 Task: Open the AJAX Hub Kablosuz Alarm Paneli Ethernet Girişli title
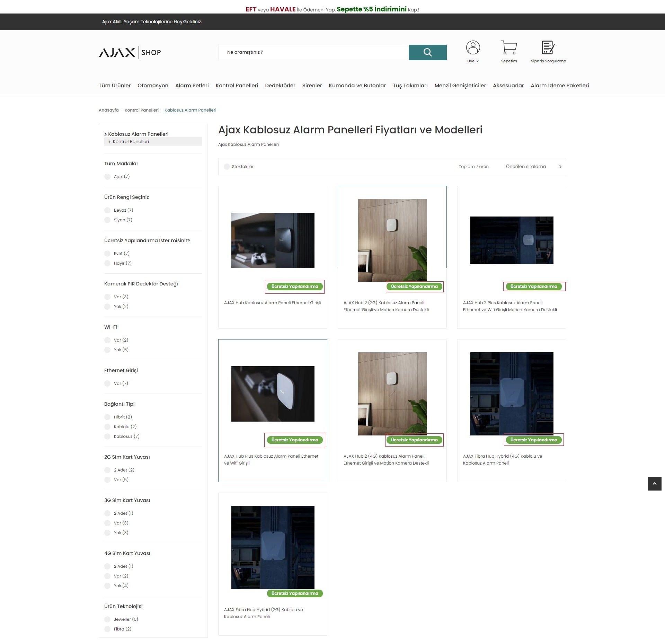click(x=273, y=303)
